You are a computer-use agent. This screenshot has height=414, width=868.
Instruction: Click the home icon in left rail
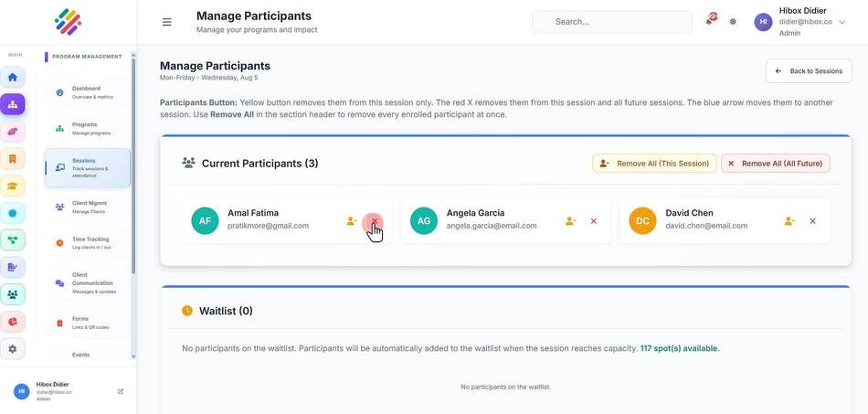pyautogui.click(x=12, y=77)
